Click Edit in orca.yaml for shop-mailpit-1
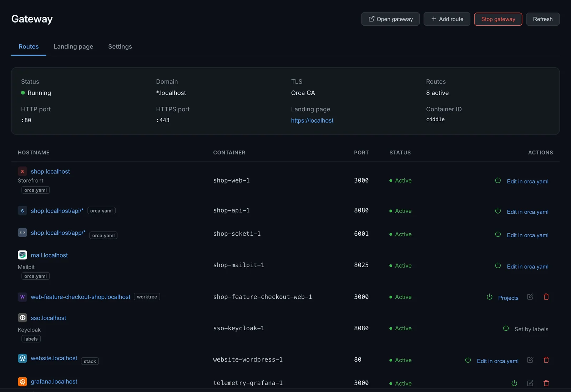 tap(527, 267)
